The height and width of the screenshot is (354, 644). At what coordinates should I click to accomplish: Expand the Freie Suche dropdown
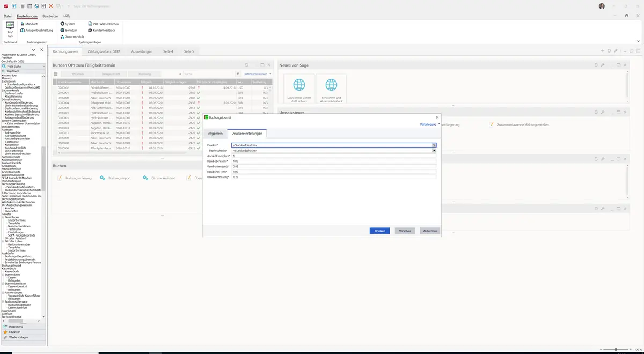click(44, 67)
